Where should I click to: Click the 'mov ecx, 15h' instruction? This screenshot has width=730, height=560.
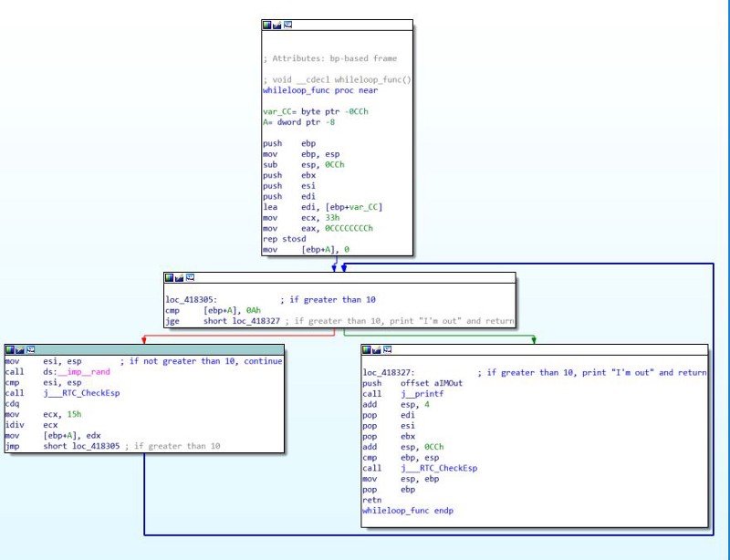[x=43, y=414]
